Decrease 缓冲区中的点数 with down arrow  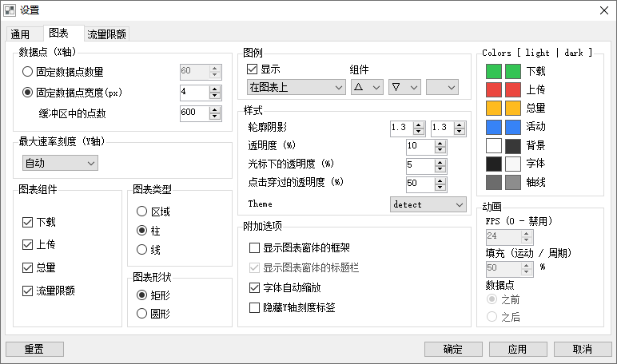point(214,117)
